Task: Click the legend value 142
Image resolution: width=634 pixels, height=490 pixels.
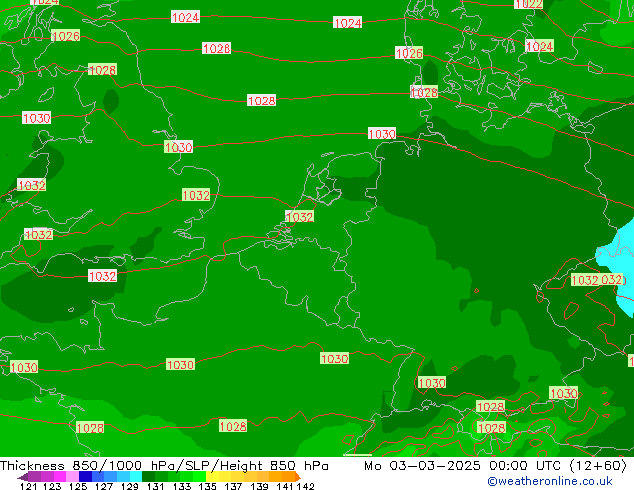Action: pyautogui.click(x=306, y=486)
